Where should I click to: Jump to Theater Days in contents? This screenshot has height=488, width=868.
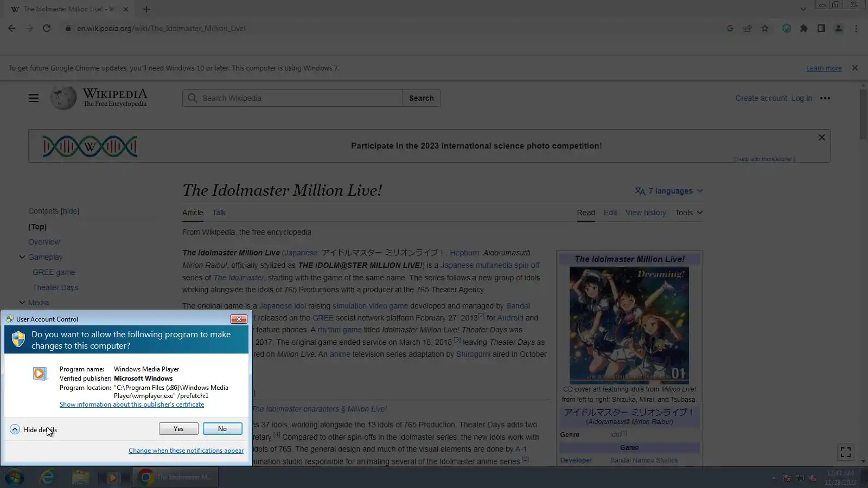[x=55, y=287]
